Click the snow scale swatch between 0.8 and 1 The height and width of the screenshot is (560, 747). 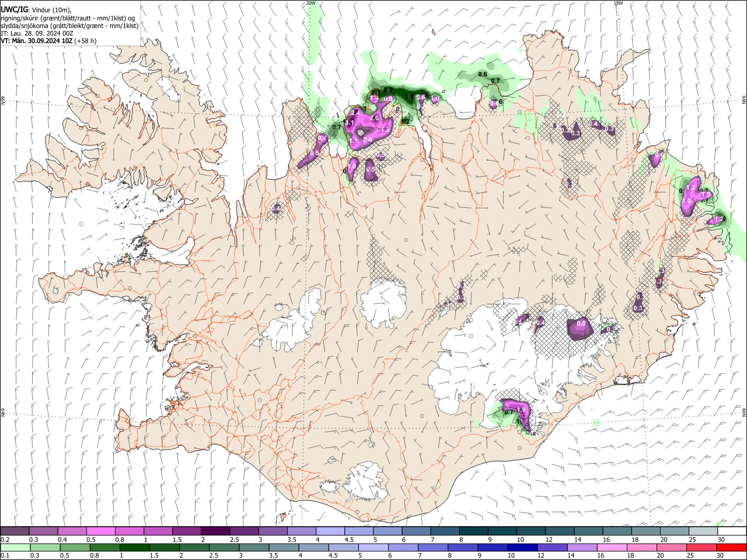tap(129, 531)
